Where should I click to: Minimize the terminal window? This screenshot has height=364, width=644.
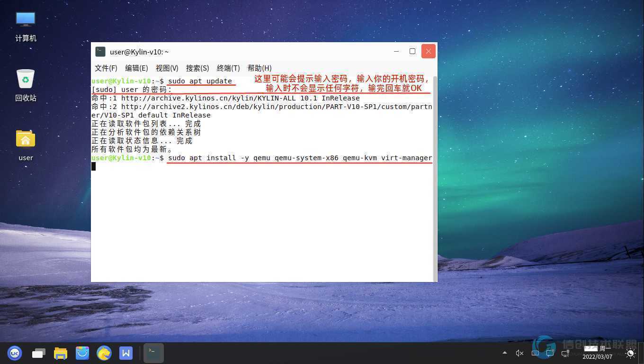pyautogui.click(x=396, y=51)
